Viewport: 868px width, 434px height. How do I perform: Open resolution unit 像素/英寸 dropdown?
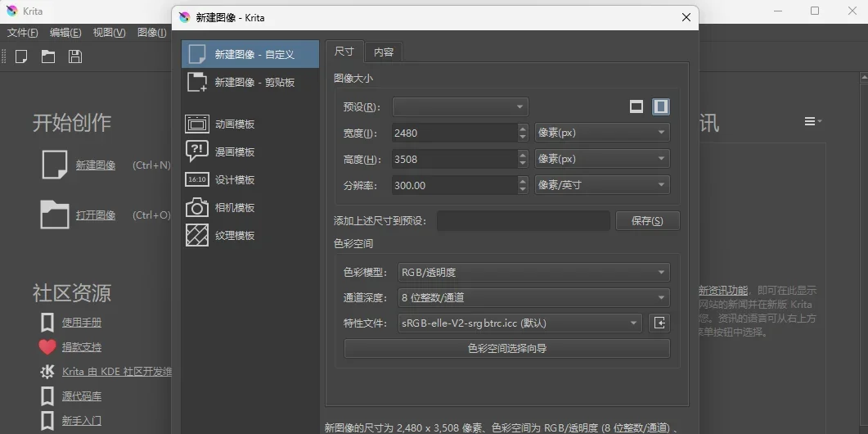click(602, 185)
